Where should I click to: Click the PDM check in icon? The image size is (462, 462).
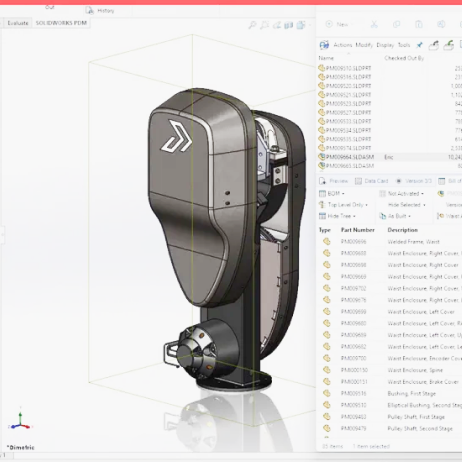(x=449, y=45)
